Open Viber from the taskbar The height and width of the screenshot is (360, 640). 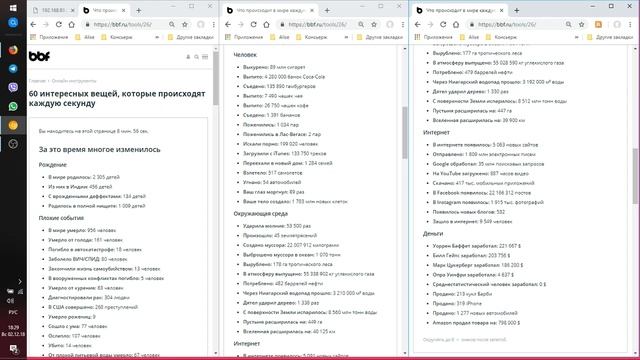(x=13, y=87)
